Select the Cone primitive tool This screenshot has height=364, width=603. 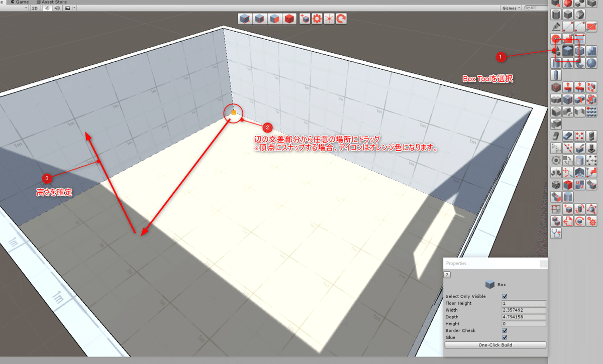(x=568, y=63)
